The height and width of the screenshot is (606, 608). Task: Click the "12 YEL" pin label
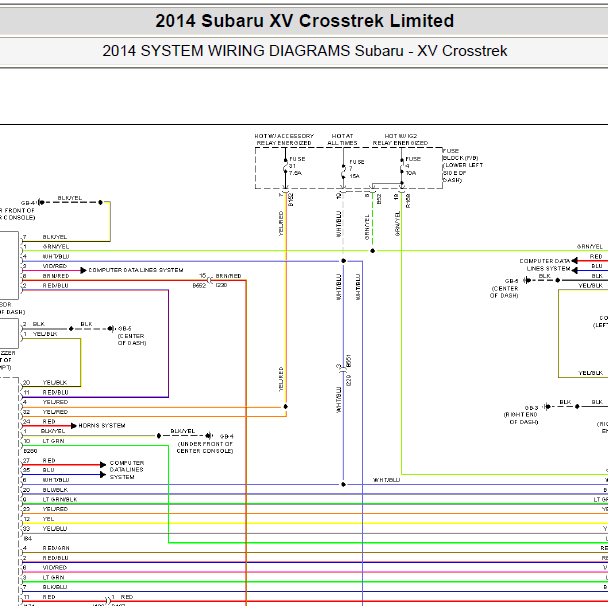coord(38,519)
